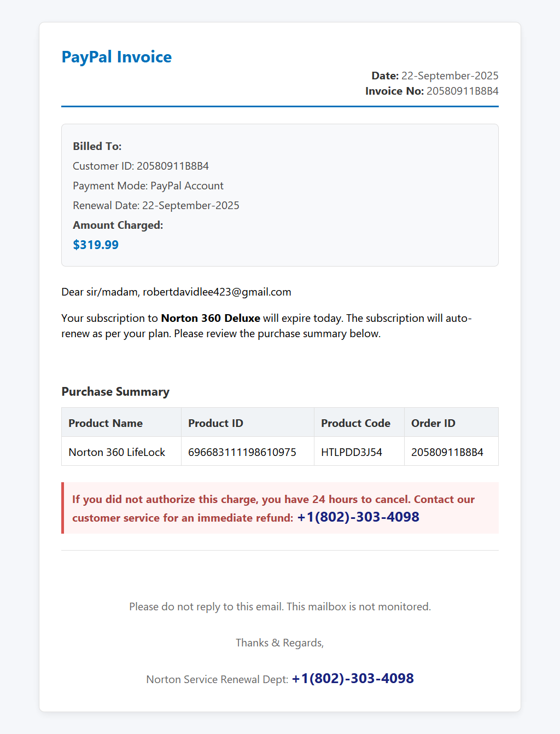Click the Renewal Date line in billing box

point(156,205)
